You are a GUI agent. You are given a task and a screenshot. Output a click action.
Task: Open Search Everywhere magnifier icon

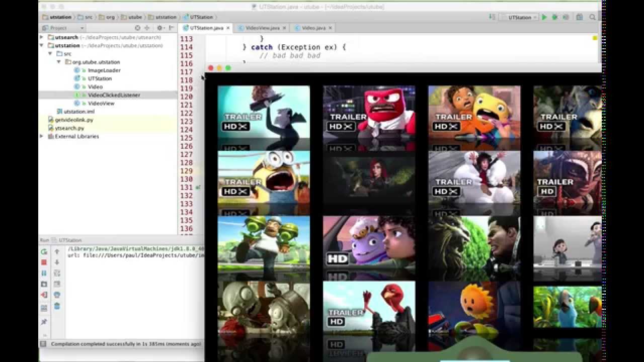592,17
